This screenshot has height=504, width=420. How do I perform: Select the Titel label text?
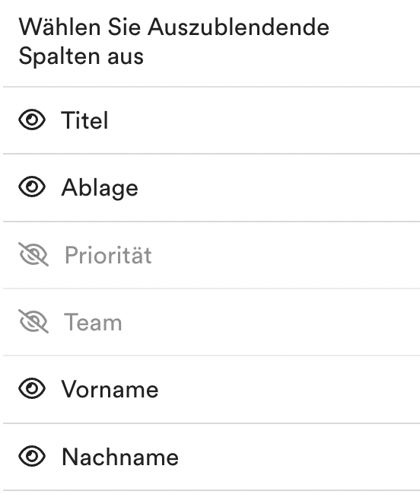84,120
